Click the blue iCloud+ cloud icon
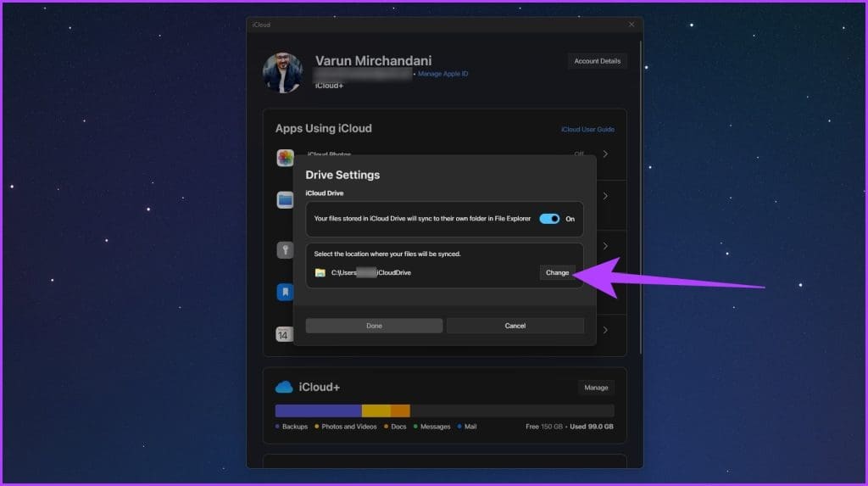 click(x=284, y=387)
